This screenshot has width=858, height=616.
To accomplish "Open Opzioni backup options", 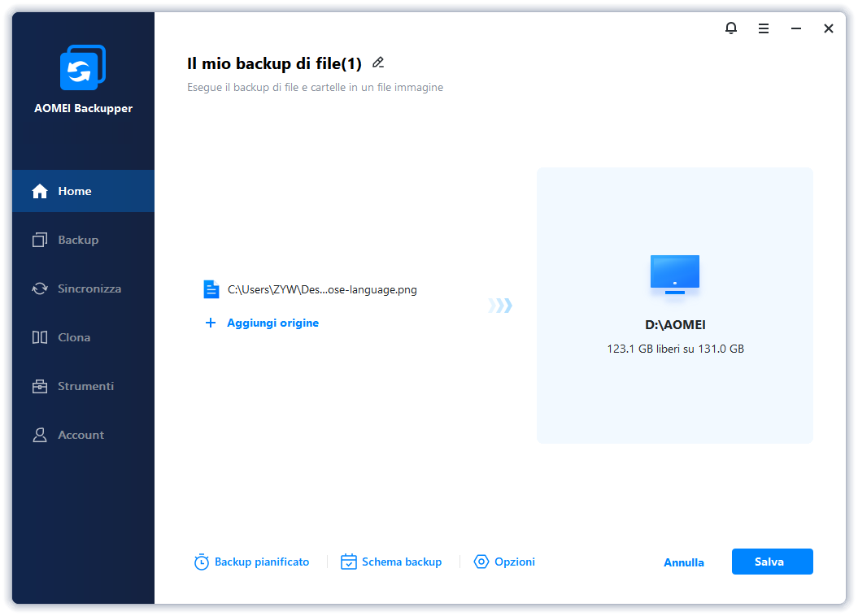I will [x=504, y=562].
